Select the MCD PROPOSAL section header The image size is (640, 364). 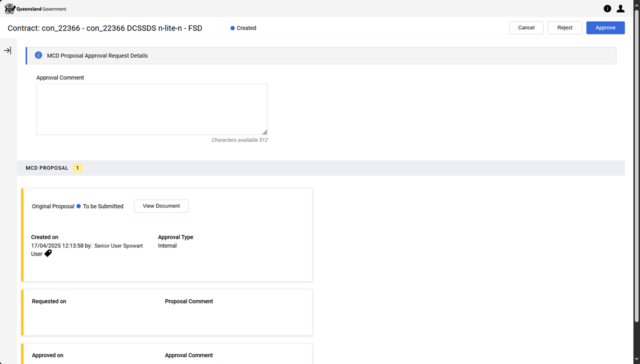(x=47, y=168)
